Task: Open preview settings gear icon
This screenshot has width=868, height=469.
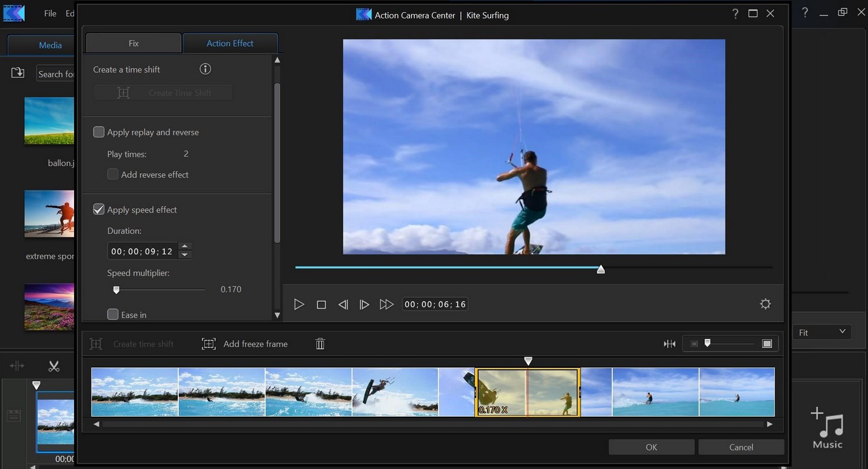Action: (766, 304)
